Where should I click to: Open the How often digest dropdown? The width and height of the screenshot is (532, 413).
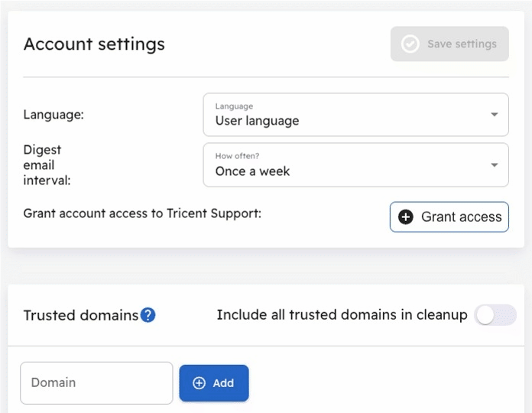(x=356, y=165)
